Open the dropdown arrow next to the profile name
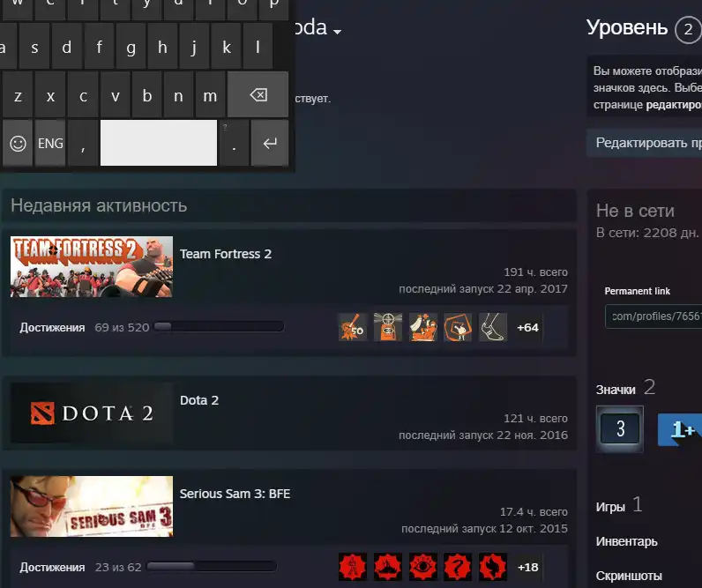The image size is (702, 588). tap(337, 32)
